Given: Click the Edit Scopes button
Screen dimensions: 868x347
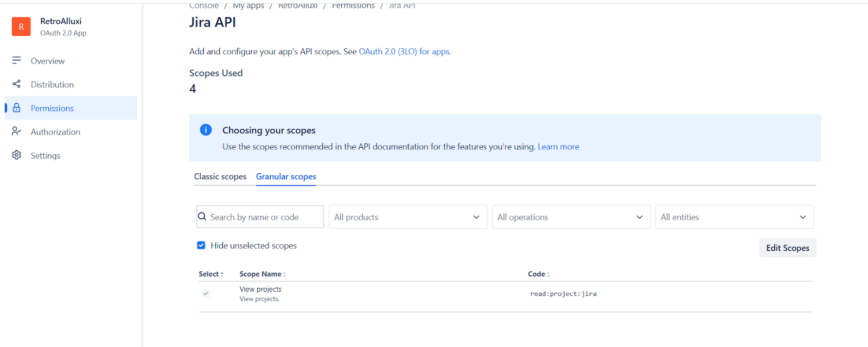Looking at the screenshot, I should tap(788, 248).
